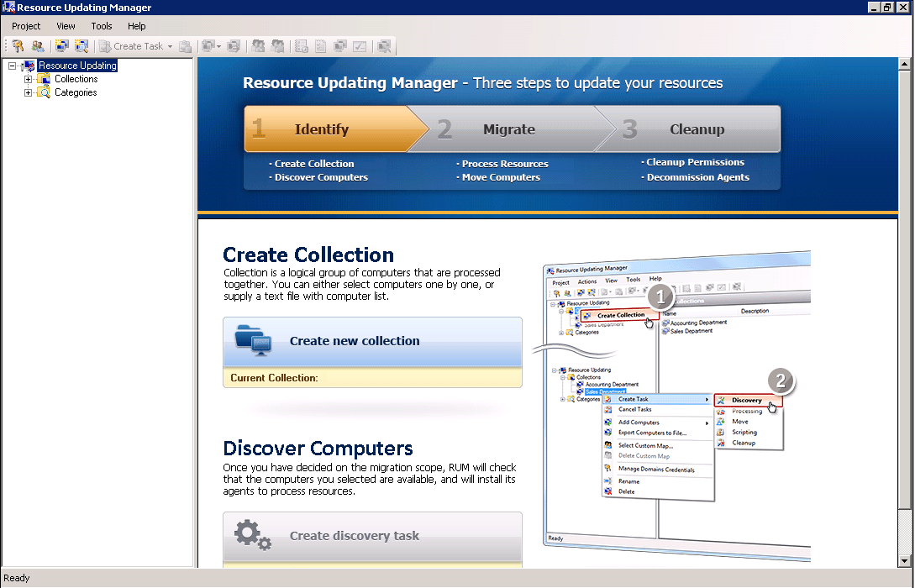915x588 pixels.
Task: Click the checkmark task icon on the toolbar
Action: pyautogui.click(x=360, y=46)
